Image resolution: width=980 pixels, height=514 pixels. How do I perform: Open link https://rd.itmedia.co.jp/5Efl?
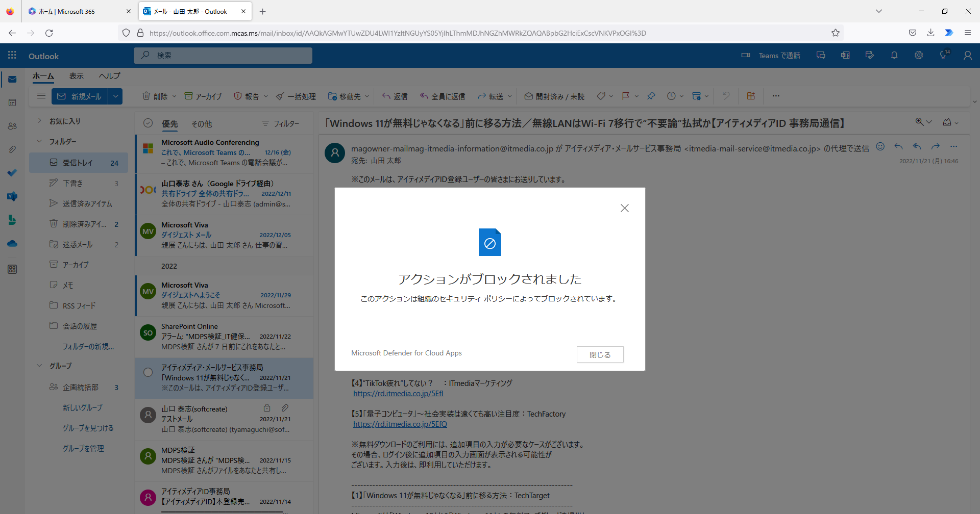[398, 393]
